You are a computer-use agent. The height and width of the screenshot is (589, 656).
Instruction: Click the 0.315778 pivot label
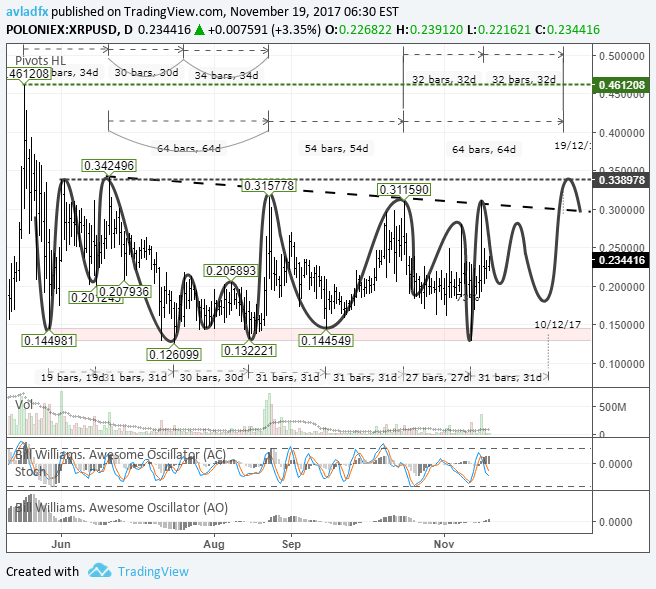coord(269,185)
